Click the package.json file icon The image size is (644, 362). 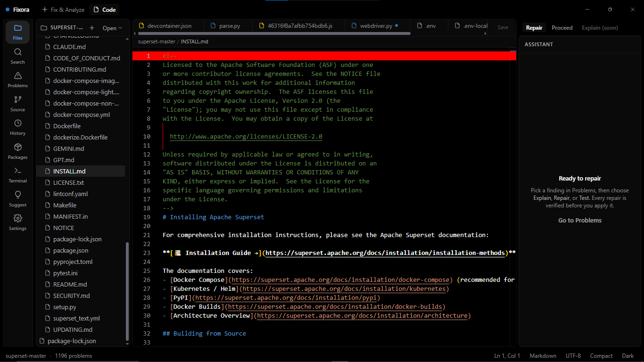[x=47, y=250]
